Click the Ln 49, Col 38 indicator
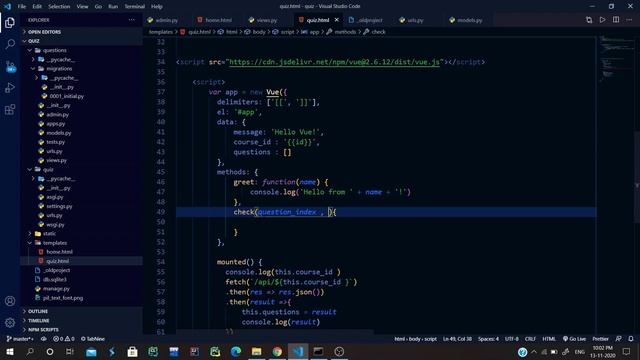This screenshot has height=360, width=640. tap(457, 339)
